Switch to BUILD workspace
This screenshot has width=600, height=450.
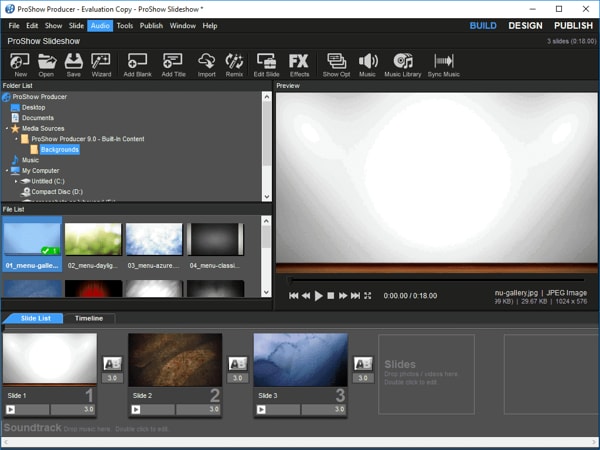pos(483,26)
